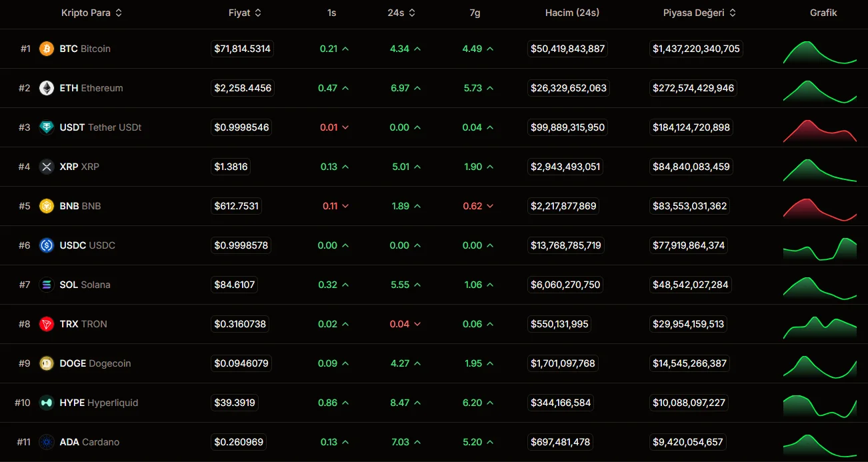
Task: Open Bitcoin's 7-day sparkline chart
Action: point(820,53)
